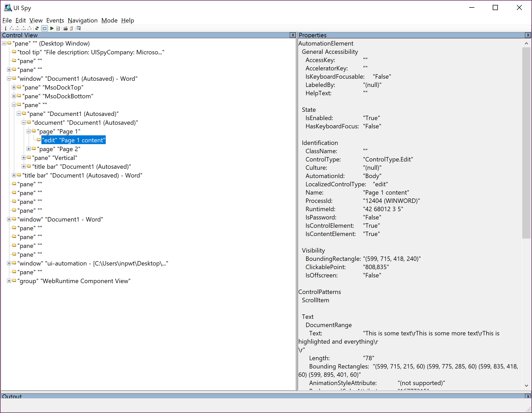532x413 pixels.
Task: Open the Edit menu
Action: [x=21, y=20]
